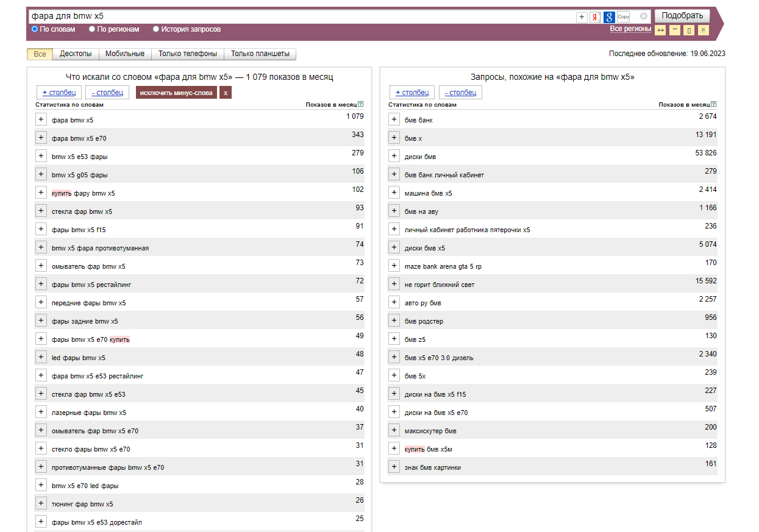Select the 'История запросов' radio button
Screen dimensions: 759x532
coord(156,29)
